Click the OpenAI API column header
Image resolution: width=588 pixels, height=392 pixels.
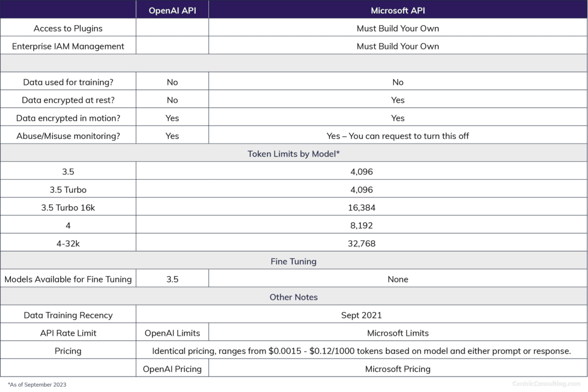171,10
